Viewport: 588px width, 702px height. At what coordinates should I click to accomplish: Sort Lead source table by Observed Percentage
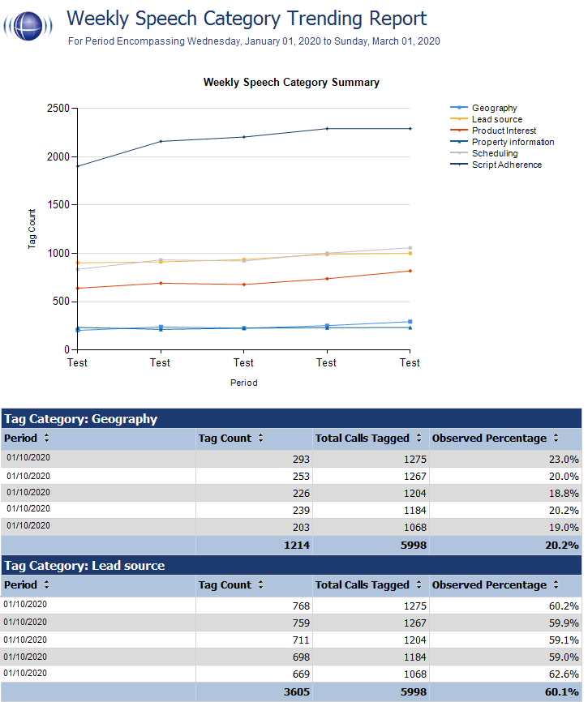[x=556, y=585]
